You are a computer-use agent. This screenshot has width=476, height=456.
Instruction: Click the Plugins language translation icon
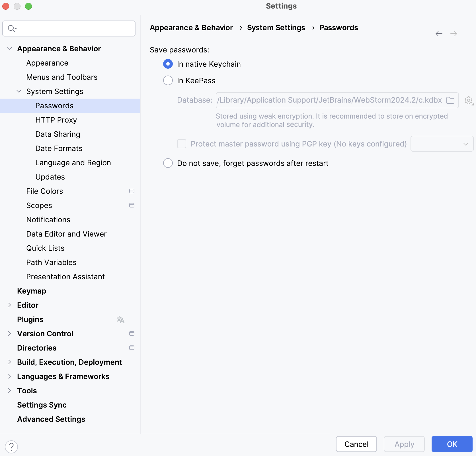coord(120,319)
